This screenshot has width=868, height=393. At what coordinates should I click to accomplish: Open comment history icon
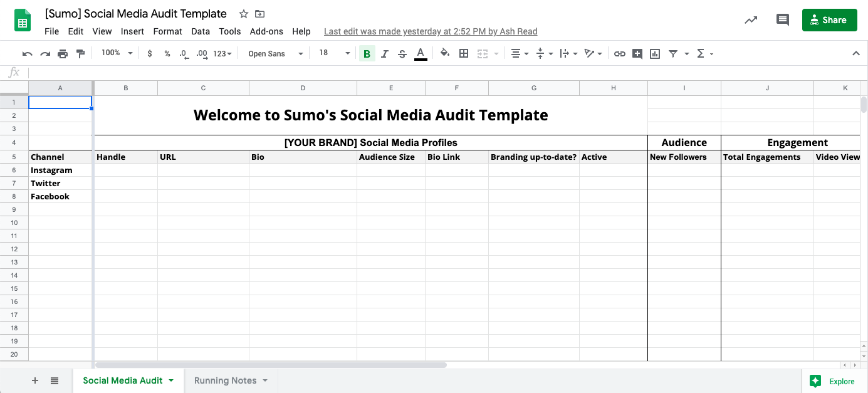(783, 20)
